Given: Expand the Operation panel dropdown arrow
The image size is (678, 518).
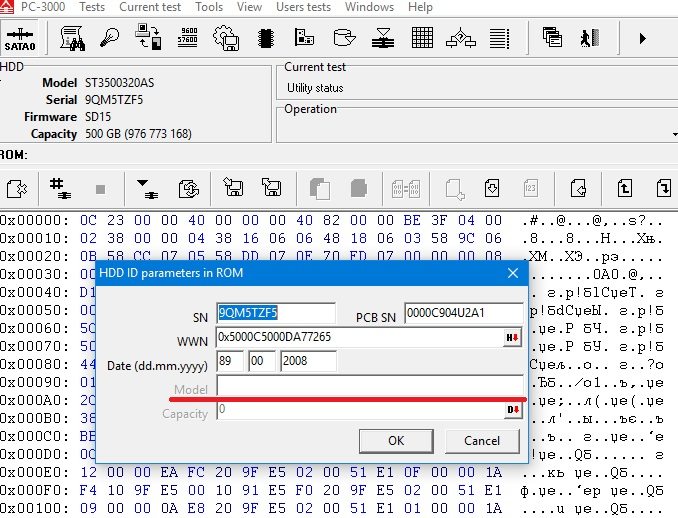Looking at the screenshot, I should (675, 134).
